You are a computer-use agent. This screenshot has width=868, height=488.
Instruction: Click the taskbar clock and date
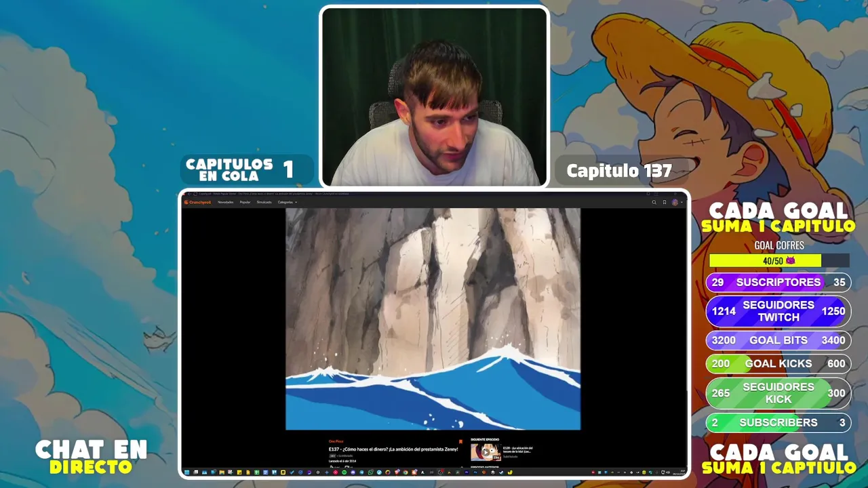(680, 472)
